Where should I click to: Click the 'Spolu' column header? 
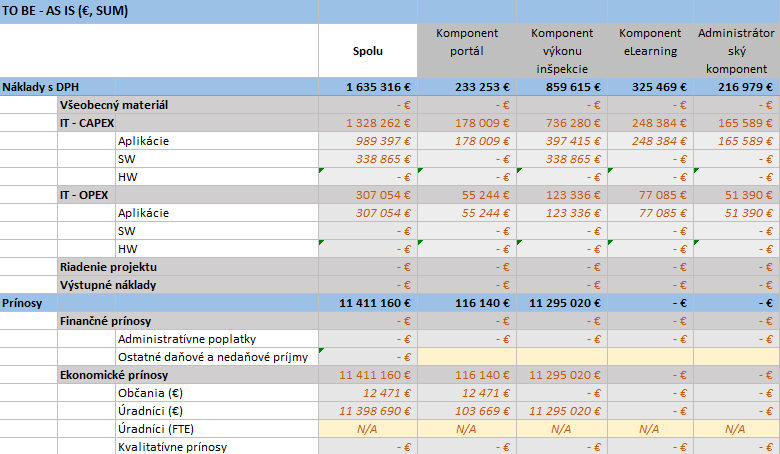point(368,51)
